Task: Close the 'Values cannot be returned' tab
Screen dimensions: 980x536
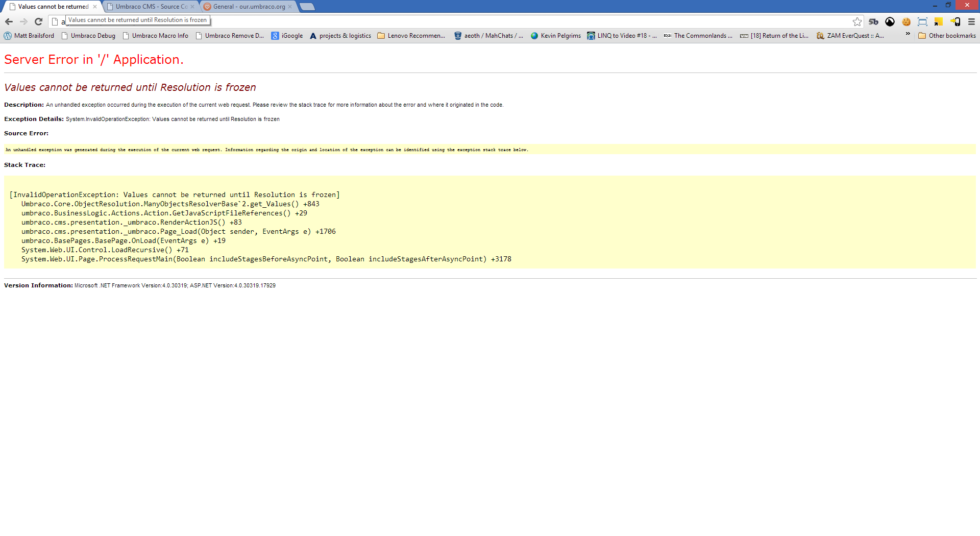Action: pos(94,7)
